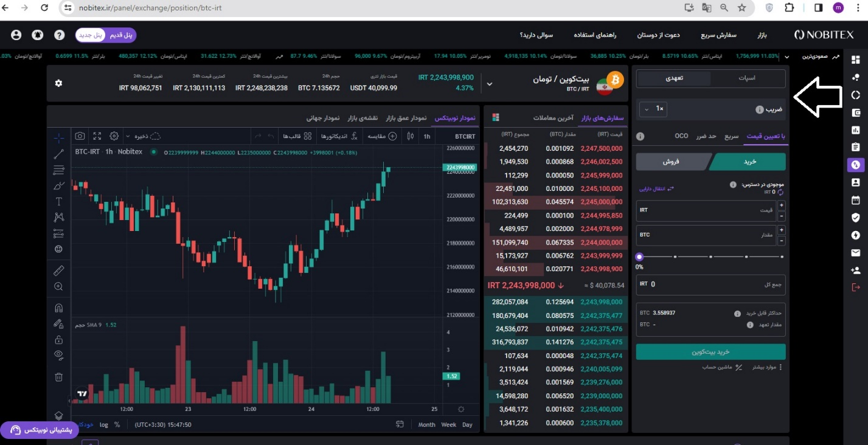Open the leverage 1× dropdown
This screenshot has height=445, width=868.
(653, 109)
